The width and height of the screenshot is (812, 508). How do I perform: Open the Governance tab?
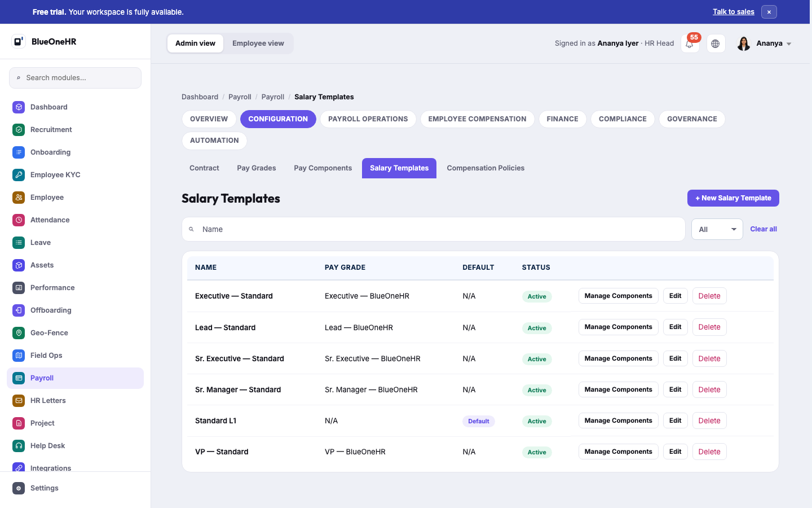692,119
